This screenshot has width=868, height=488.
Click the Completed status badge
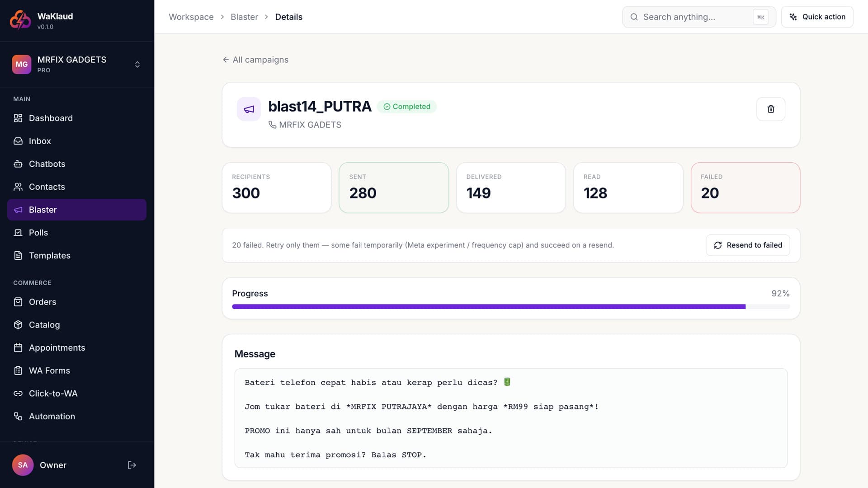(407, 107)
